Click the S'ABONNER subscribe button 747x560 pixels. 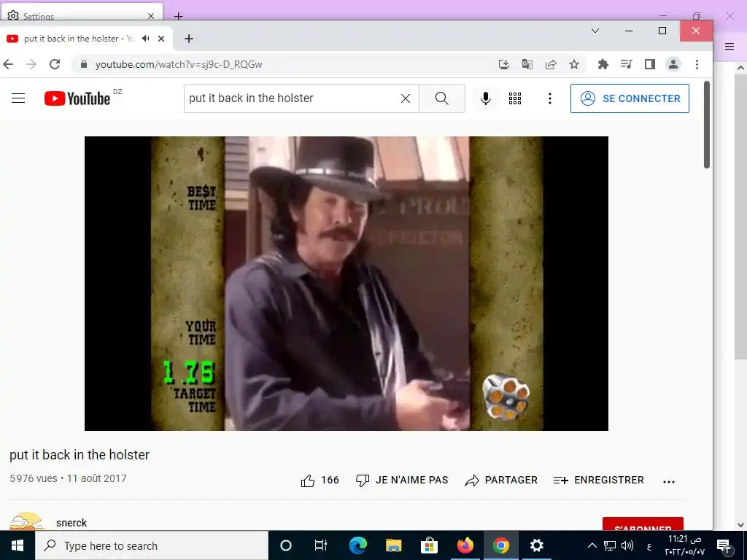tap(643, 524)
